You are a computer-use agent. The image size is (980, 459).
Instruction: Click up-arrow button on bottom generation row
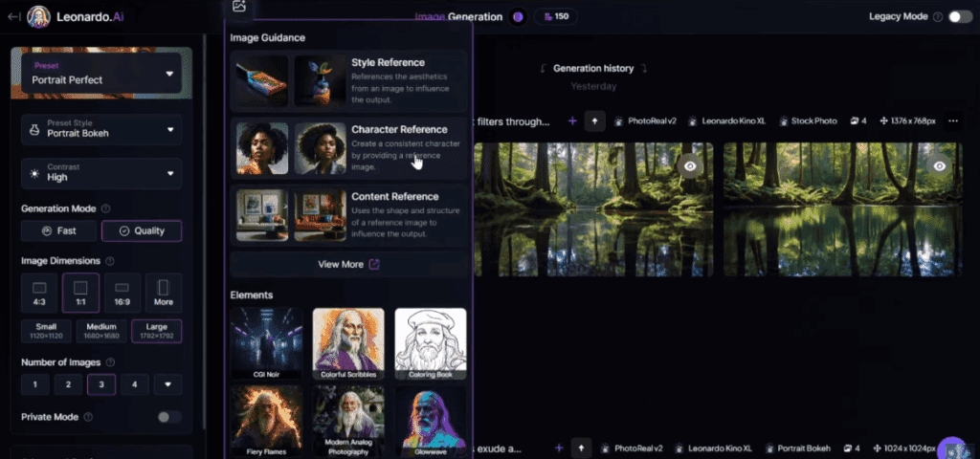581,448
